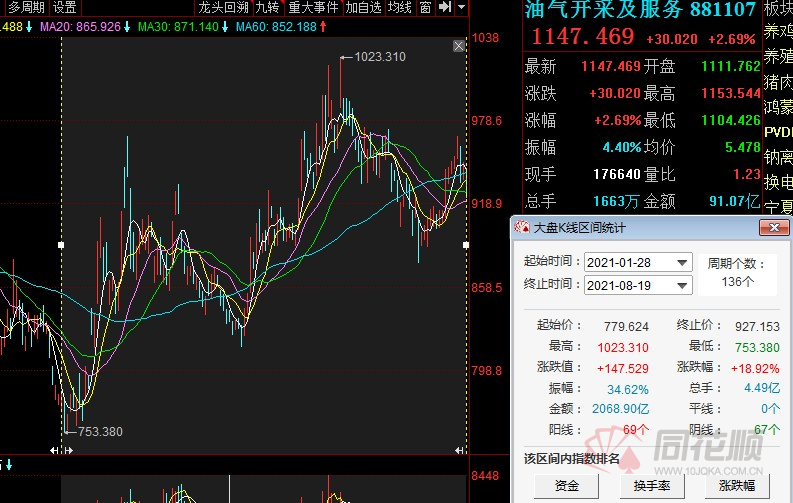Viewport: 793px width, 503px height.
Task: Toggle the 九转 indicator
Action: pos(268,8)
